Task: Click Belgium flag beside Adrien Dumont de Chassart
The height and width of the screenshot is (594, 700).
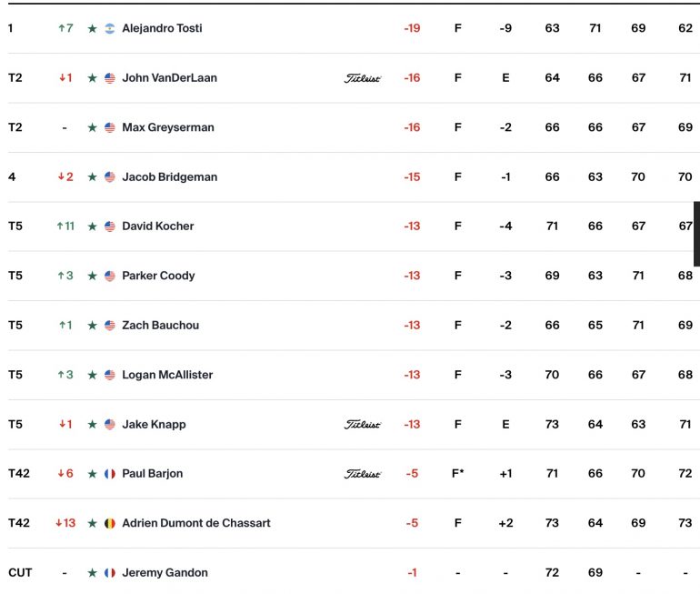Action: click(x=110, y=523)
